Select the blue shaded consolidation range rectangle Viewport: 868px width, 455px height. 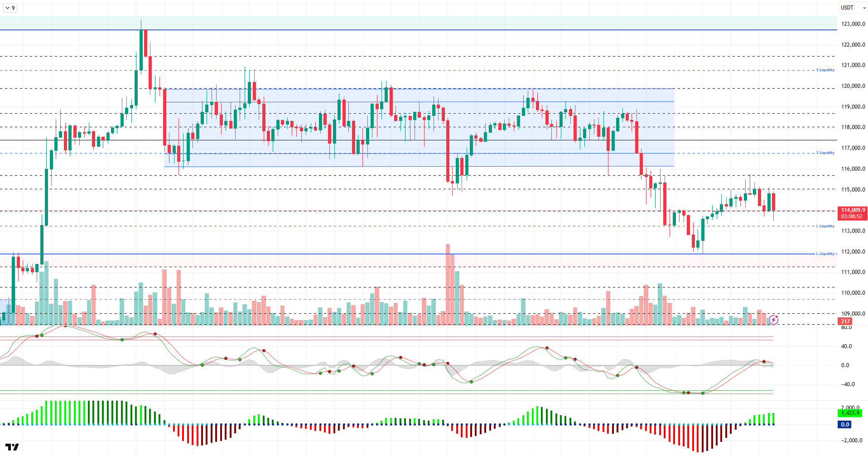(x=419, y=128)
